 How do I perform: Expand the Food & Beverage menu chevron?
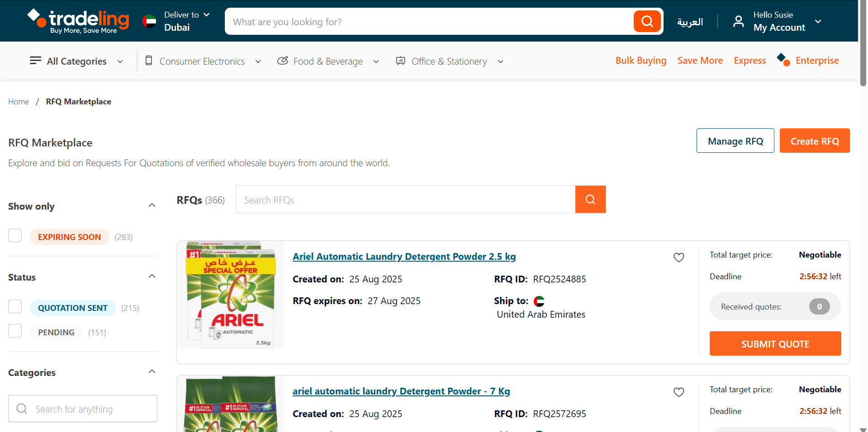[376, 61]
